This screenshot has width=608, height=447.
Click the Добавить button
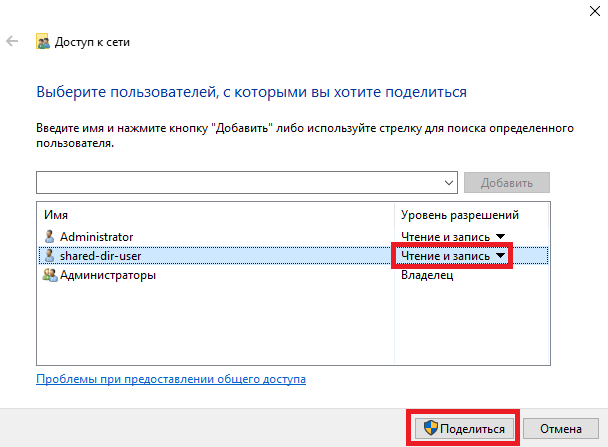(x=507, y=183)
